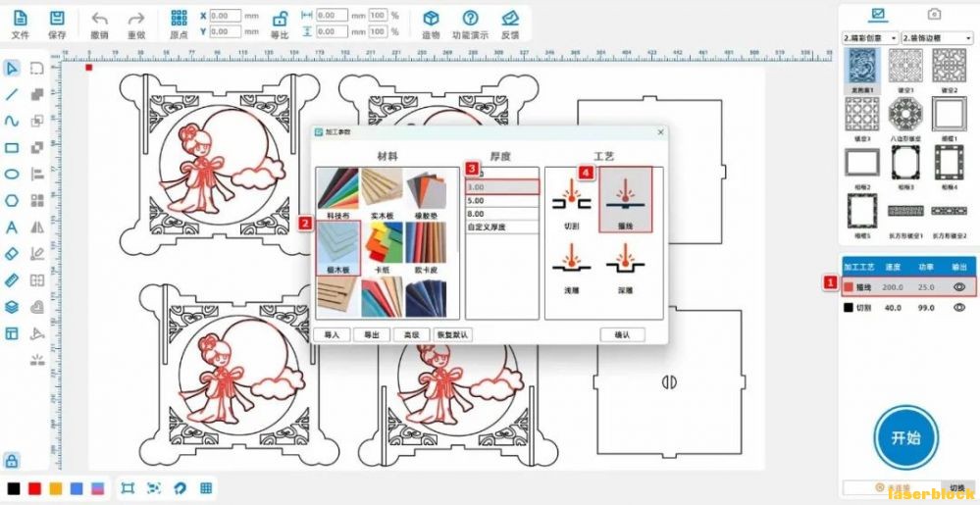Choose 椴木板 material in dialog
Image resolution: width=980 pixels, height=505 pixels.
pyautogui.click(x=338, y=247)
